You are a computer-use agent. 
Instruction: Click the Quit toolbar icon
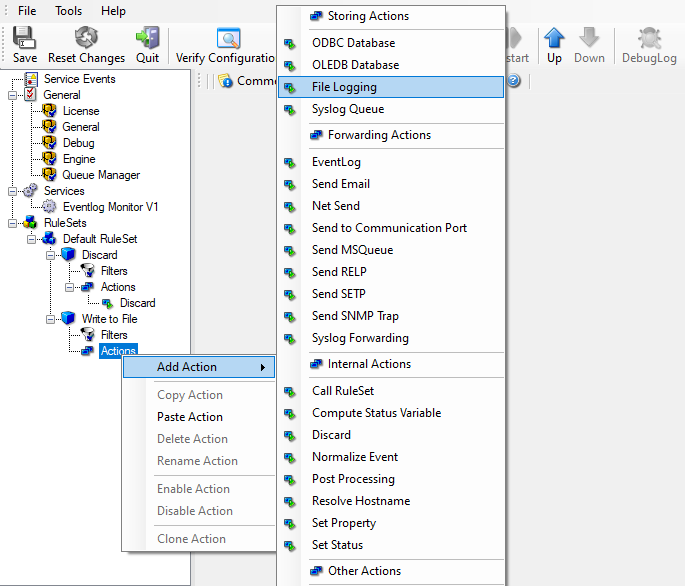click(x=148, y=39)
